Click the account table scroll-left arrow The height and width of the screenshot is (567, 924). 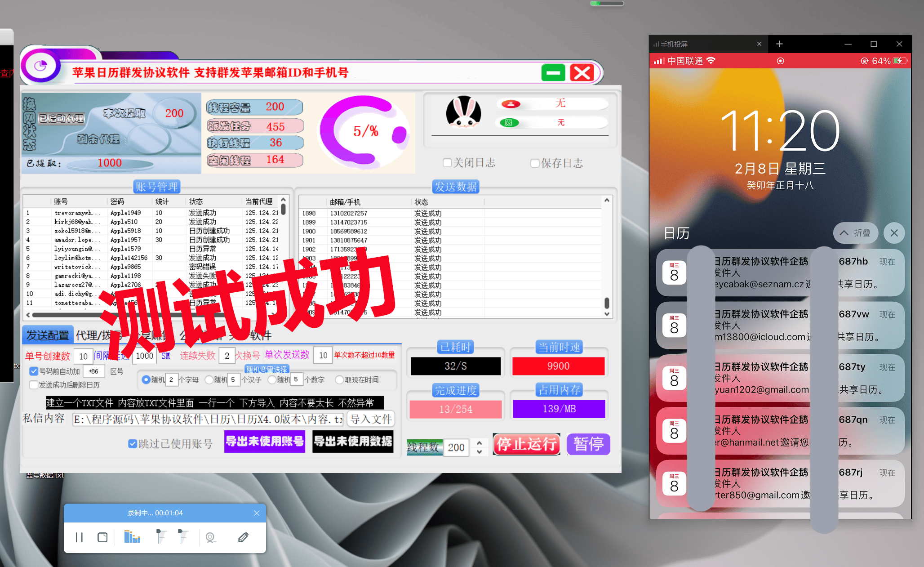click(x=28, y=315)
